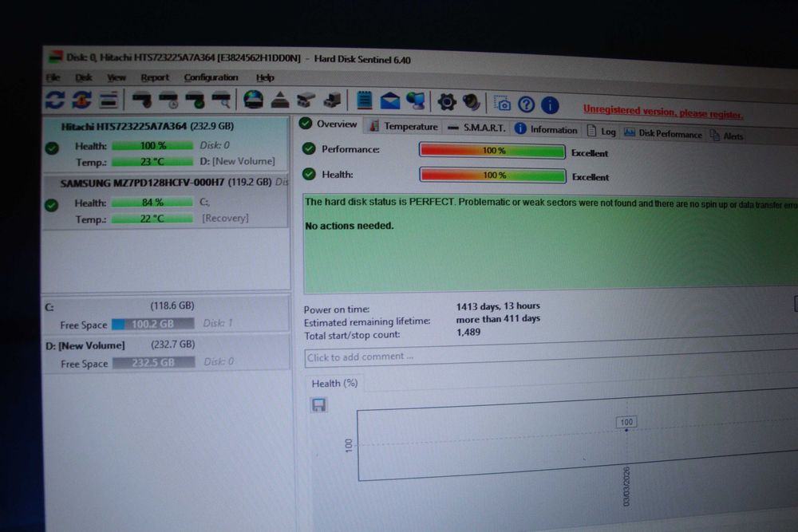Click the disk icon with magnifying glass
The image size is (798, 532).
(221, 100)
